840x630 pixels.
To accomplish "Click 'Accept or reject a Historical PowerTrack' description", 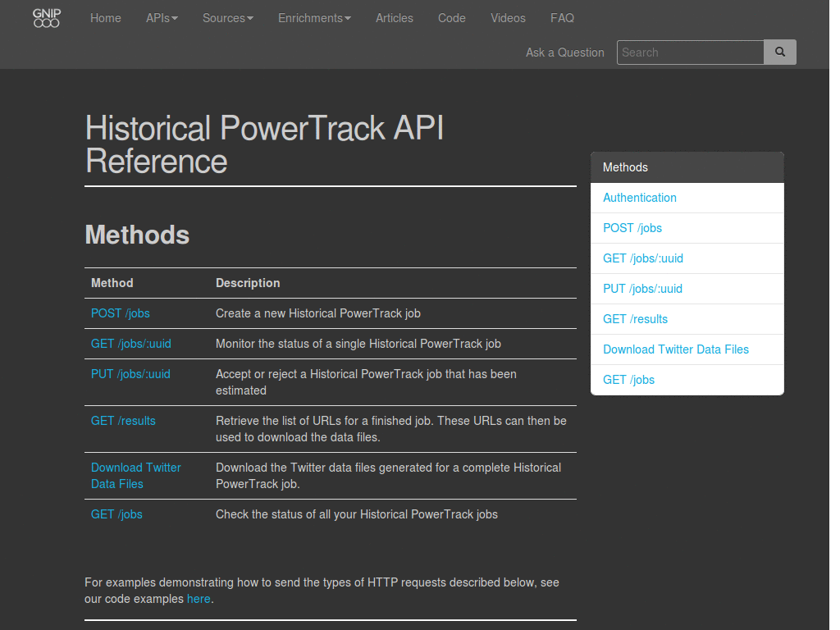I will click(367, 382).
